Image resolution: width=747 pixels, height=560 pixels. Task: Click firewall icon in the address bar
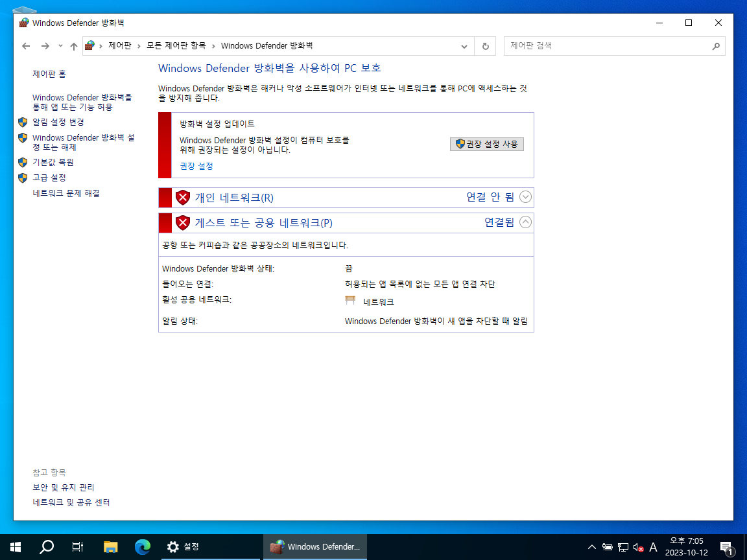[89, 46]
